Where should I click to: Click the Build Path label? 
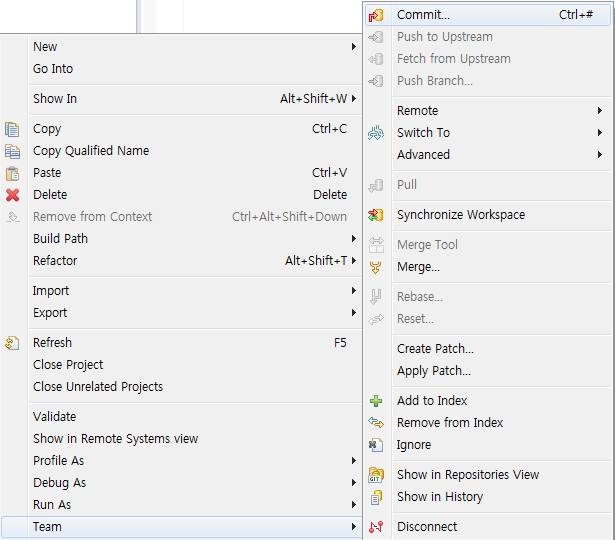(60, 238)
